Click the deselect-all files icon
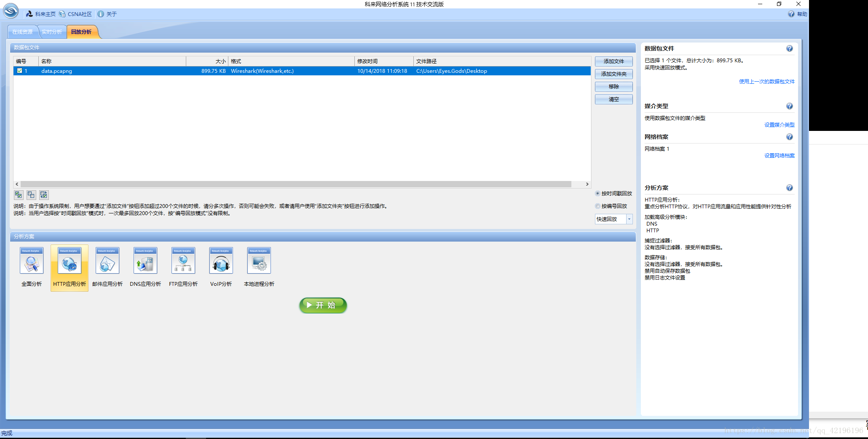This screenshot has width=868, height=439. (31, 195)
